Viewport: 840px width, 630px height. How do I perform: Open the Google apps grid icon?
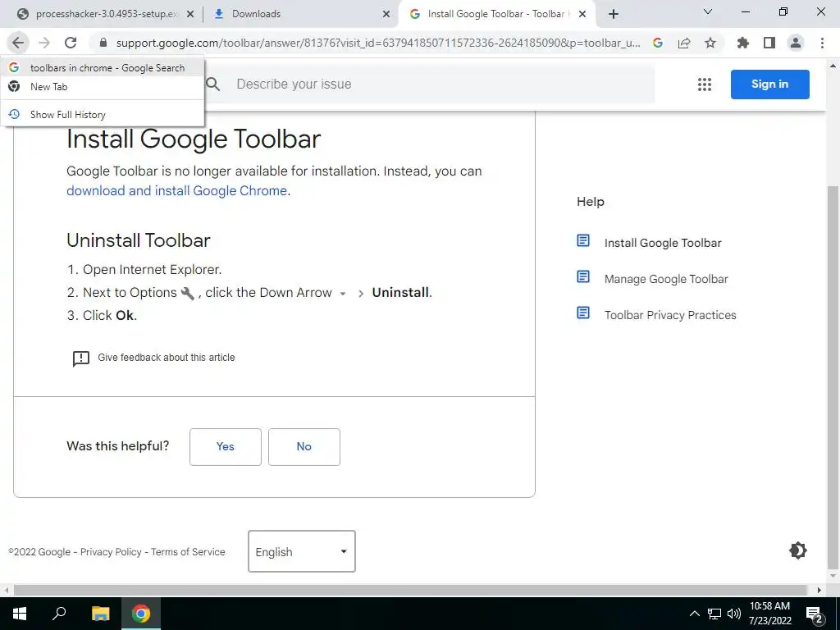[x=705, y=84]
